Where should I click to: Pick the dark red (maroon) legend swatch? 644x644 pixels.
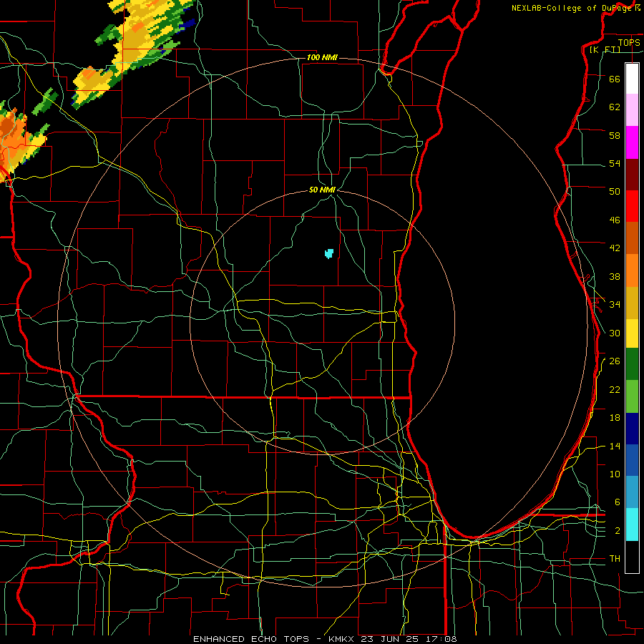click(x=632, y=175)
